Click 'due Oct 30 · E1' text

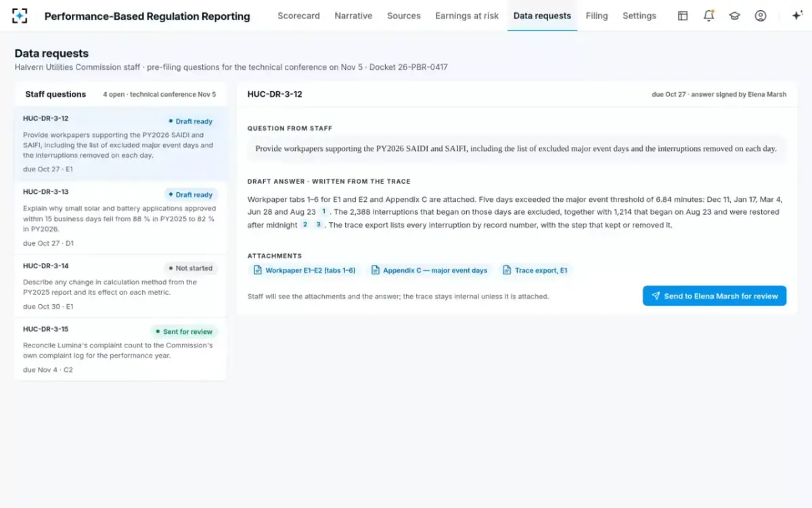click(x=48, y=307)
